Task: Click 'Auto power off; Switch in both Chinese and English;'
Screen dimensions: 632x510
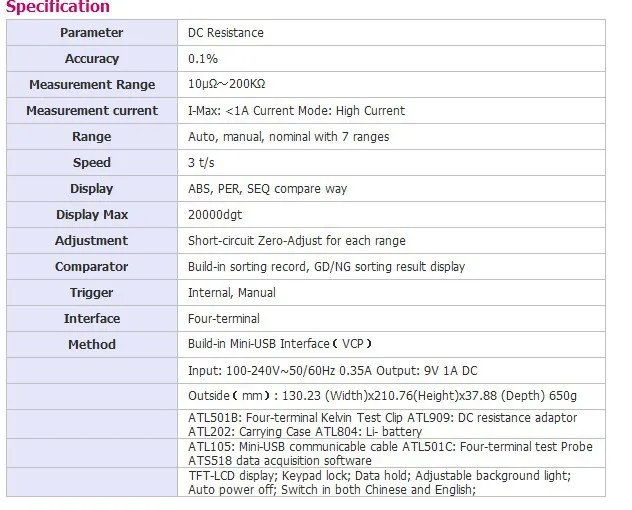Action: 332,490
